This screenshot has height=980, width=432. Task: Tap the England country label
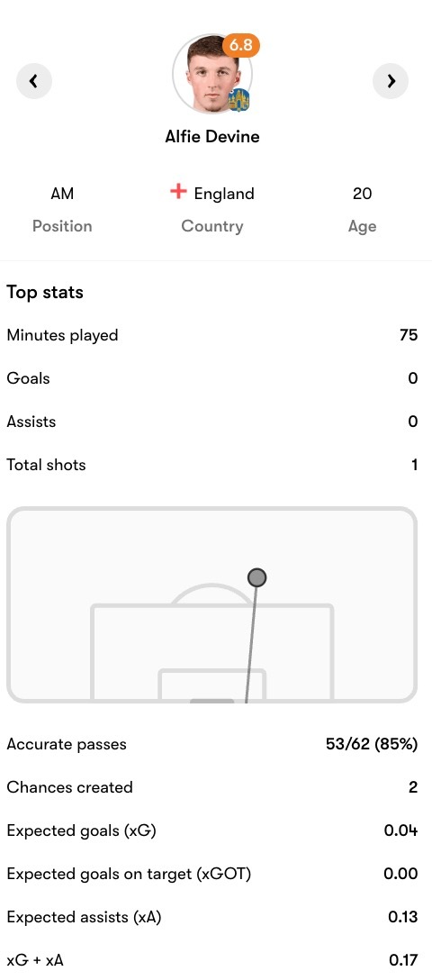[224, 194]
